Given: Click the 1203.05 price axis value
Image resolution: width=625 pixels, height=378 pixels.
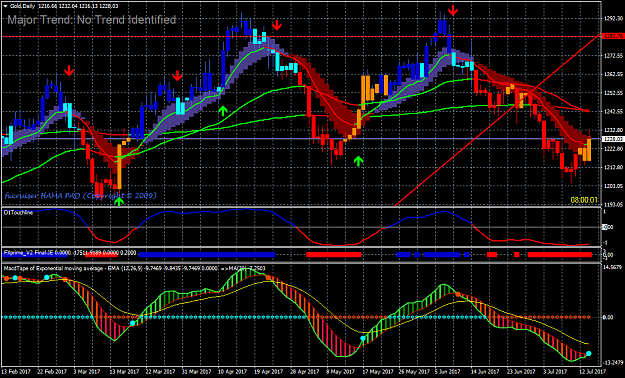Looking at the screenshot, I should point(613,186).
